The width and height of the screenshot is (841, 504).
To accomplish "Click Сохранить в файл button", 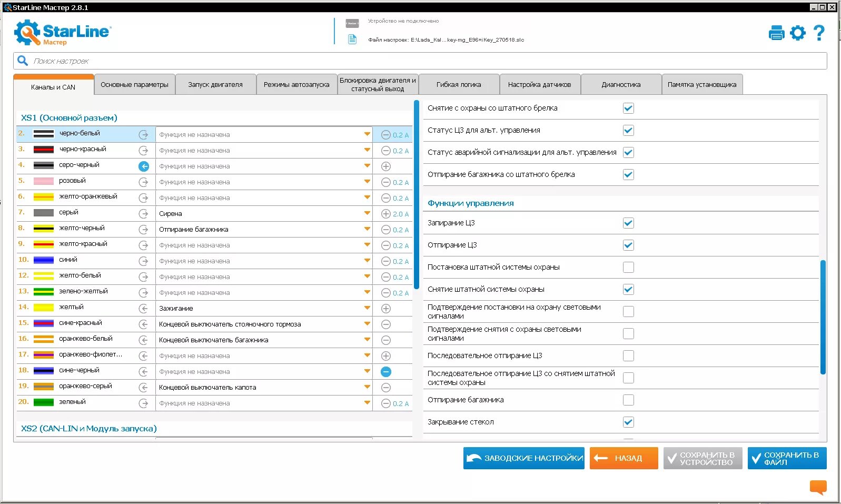I will [787, 458].
